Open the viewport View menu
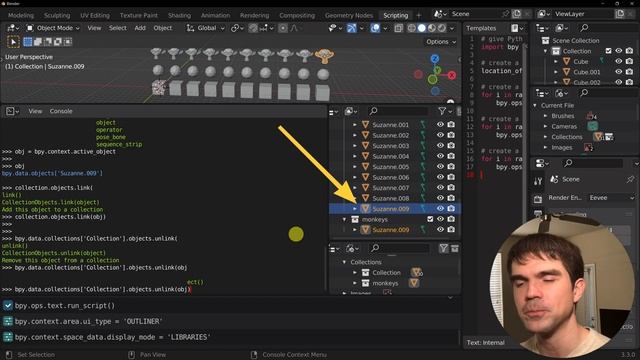The height and width of the screenshot is (360, 640). (94, 28)
